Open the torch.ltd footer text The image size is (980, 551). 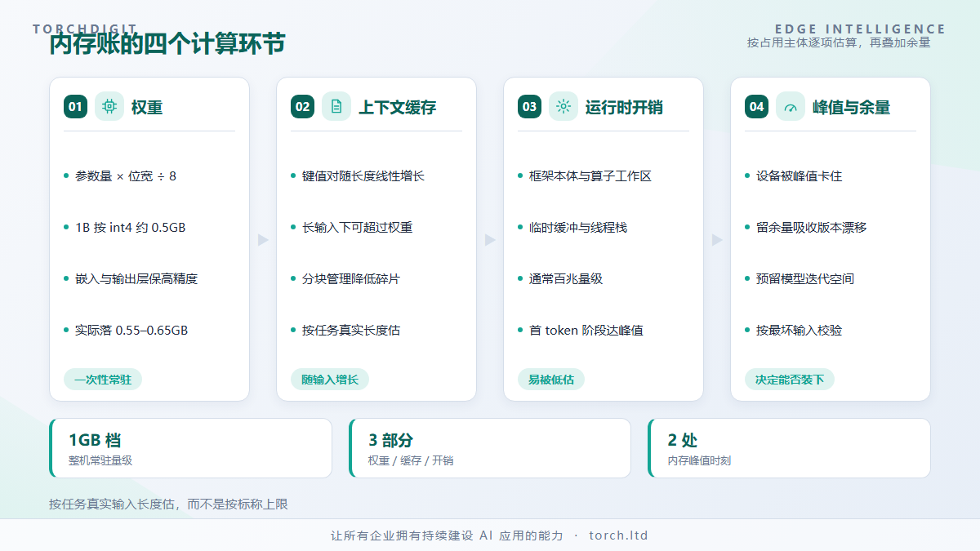pos(618,535)
